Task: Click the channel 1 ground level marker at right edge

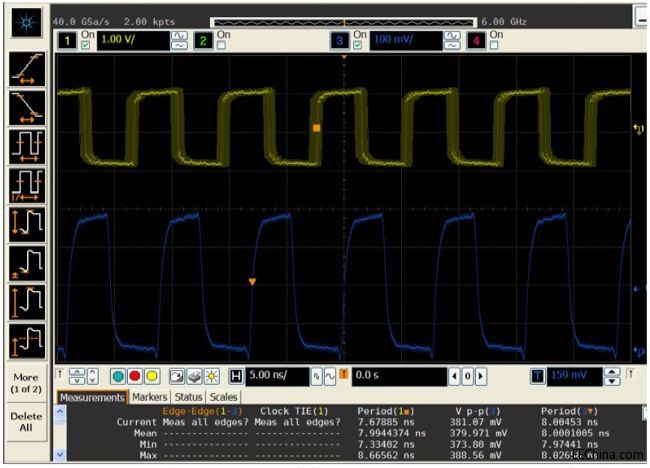Action: click(639, 129)
